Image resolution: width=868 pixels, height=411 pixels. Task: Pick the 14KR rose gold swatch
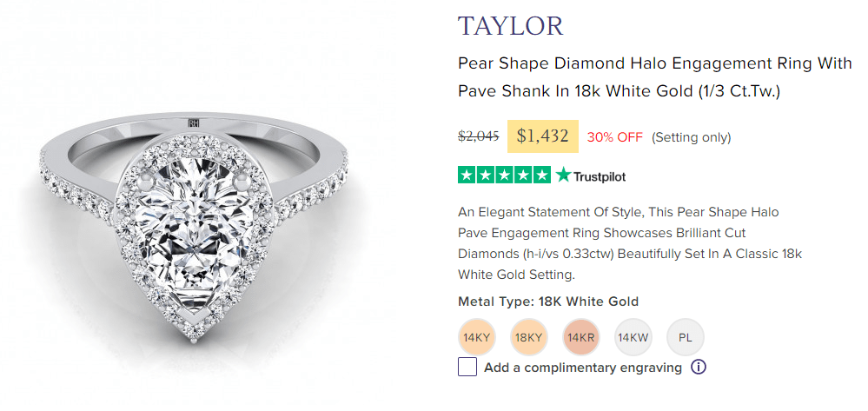pyautogui.click(x=581, y=338)
